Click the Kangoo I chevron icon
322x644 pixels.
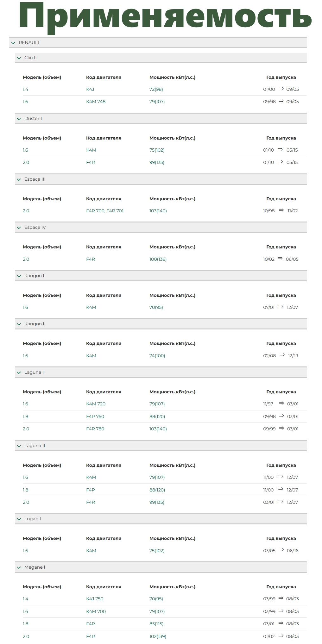[19, 276]
